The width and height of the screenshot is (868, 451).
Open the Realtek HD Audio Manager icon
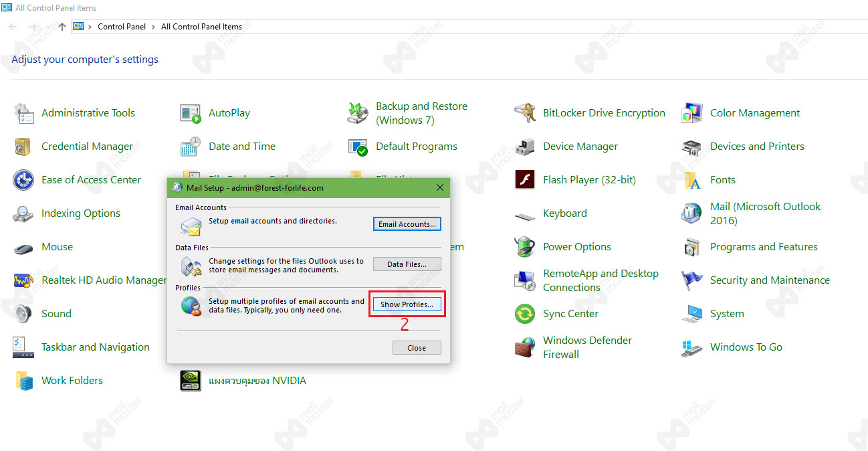tap(23, 280)
